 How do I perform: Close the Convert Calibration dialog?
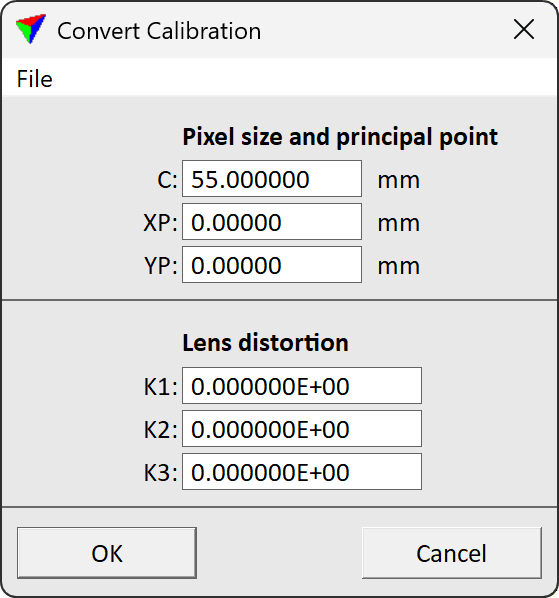[524, 30]
